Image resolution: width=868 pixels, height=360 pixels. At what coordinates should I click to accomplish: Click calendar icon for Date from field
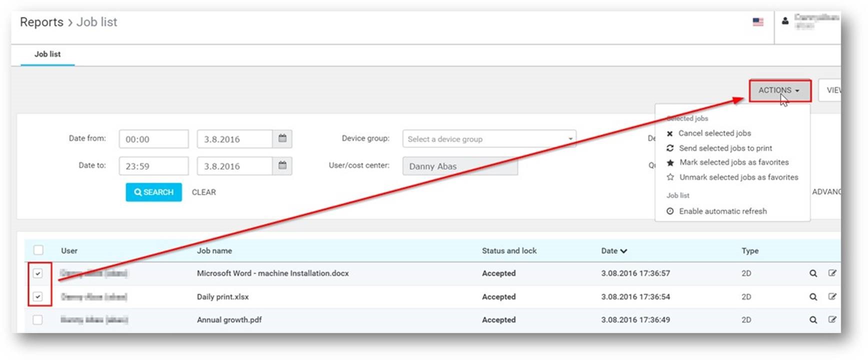coord(282,138)
